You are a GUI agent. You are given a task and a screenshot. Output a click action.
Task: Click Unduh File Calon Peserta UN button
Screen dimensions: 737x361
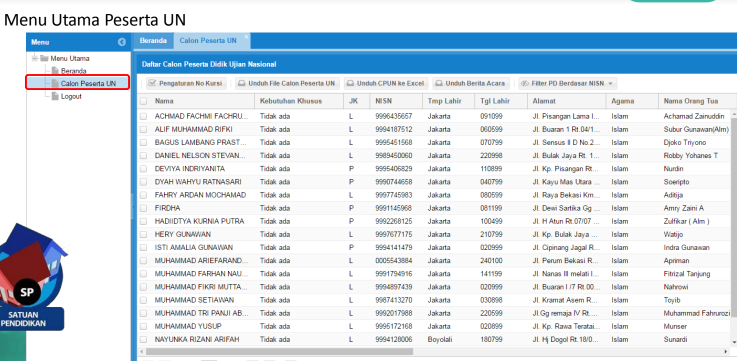point(287,84)
